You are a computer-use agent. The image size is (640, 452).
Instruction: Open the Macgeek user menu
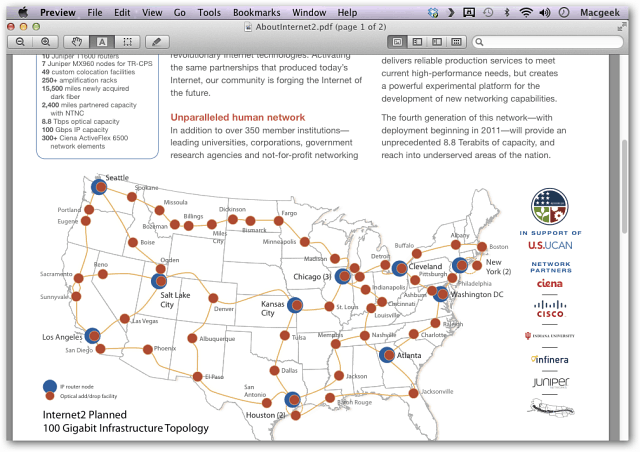click(x=600, y=13)
